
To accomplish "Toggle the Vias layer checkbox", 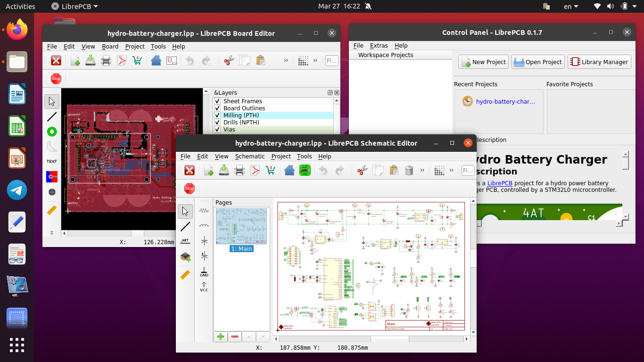I will coord(217,130).
